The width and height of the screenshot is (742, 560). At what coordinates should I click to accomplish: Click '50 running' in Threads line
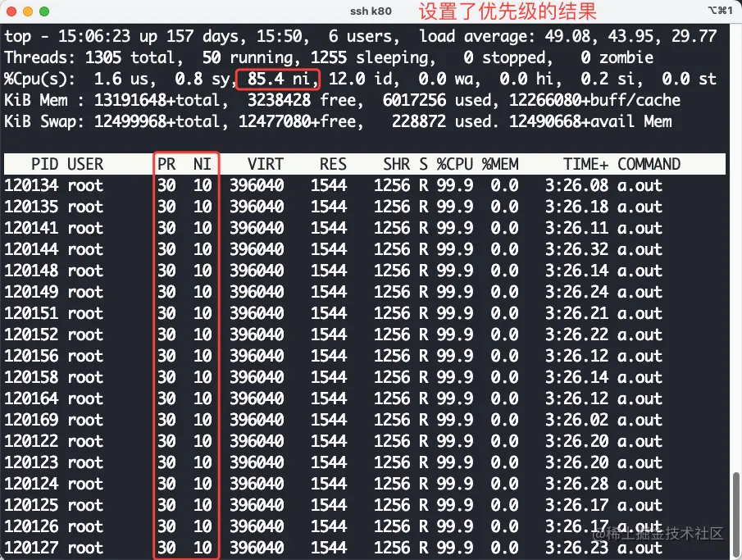(248, 57)
